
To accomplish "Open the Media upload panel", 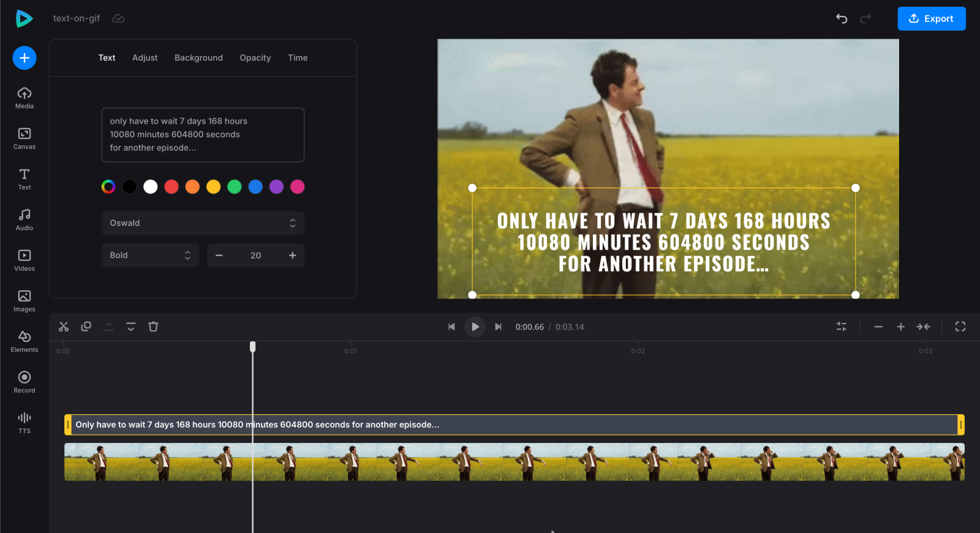I will coord(24,97).
